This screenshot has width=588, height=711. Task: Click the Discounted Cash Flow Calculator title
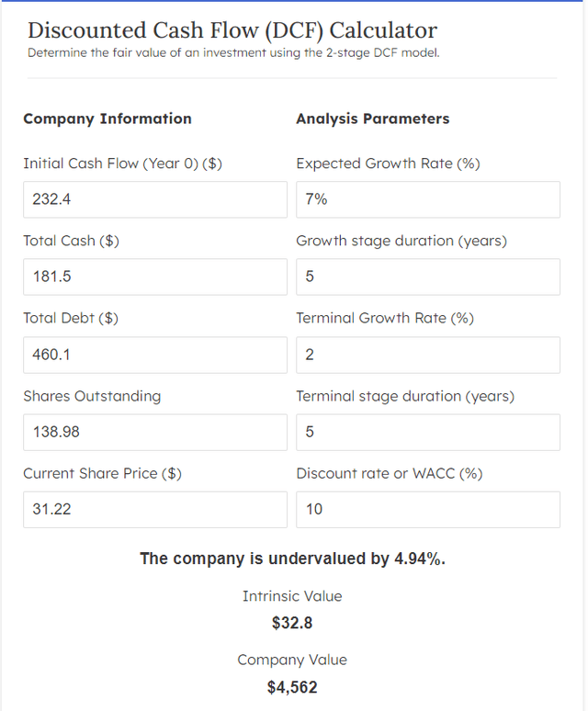(232, 30)
